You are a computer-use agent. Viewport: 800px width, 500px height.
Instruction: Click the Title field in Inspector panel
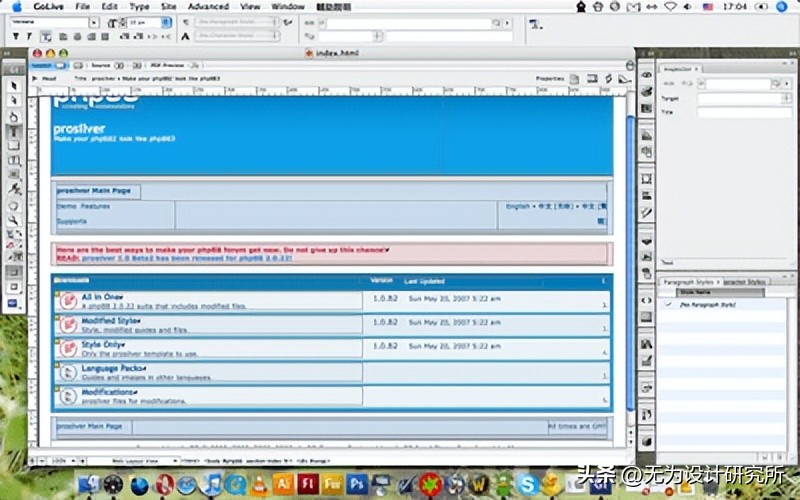pos(738,113)
